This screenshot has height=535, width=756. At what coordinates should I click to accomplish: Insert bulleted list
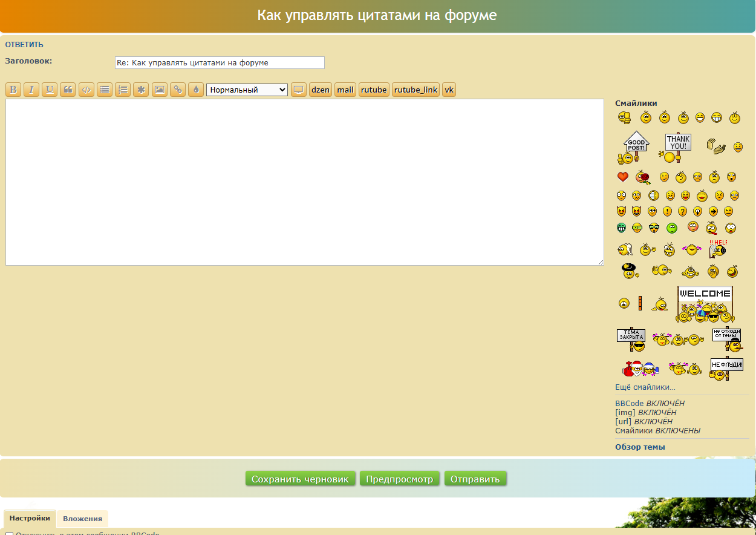[x=105, y=90]
